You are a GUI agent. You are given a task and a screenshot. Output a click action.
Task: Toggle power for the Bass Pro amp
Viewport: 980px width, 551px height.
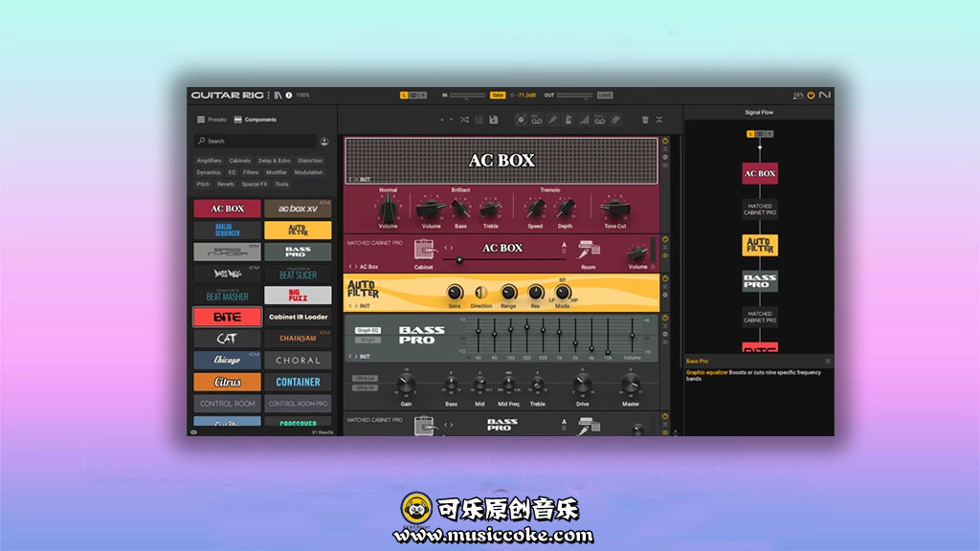point(665,319)
